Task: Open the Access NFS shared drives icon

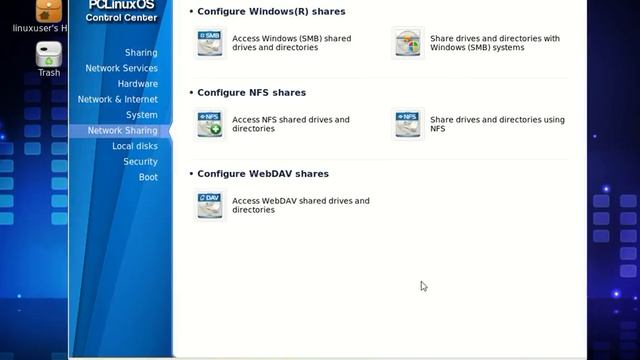Action: click(x=210, y=124)
